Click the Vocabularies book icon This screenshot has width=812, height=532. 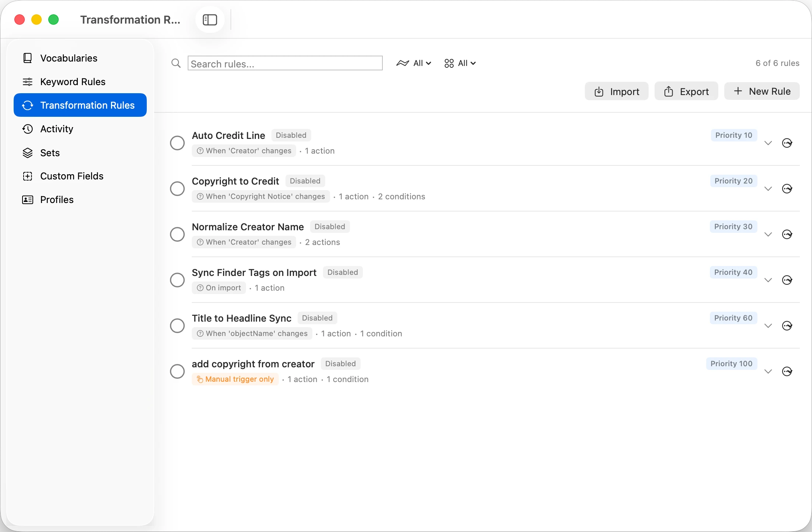coord(28,58)
